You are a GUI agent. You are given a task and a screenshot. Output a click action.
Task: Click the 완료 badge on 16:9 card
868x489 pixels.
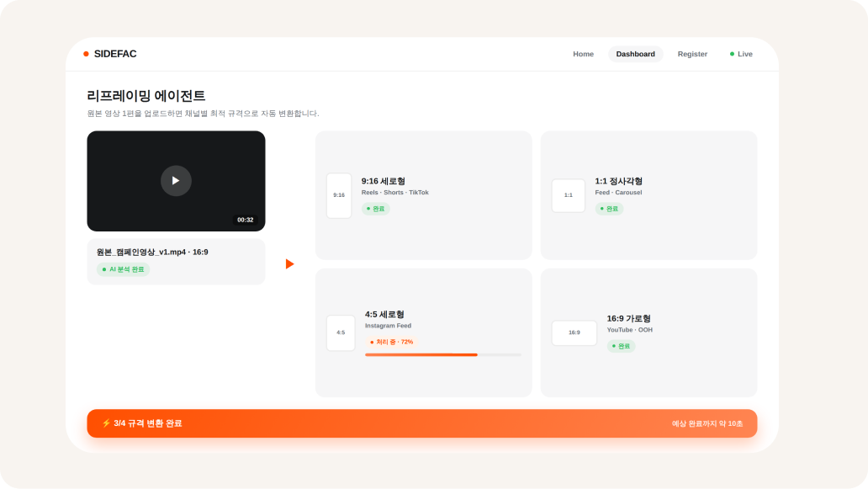point(621,346)
